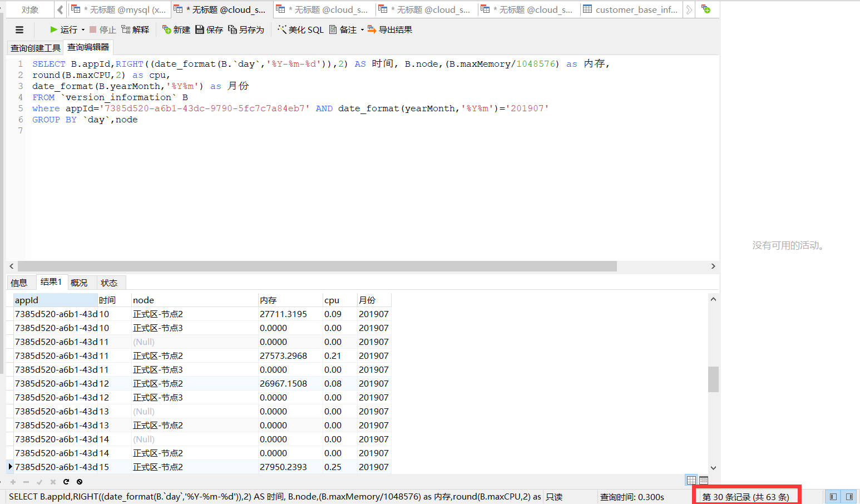Open the 无标题 @mysql query tab
The height and width of the screenshot is (504, 860).
pos(118,10)
